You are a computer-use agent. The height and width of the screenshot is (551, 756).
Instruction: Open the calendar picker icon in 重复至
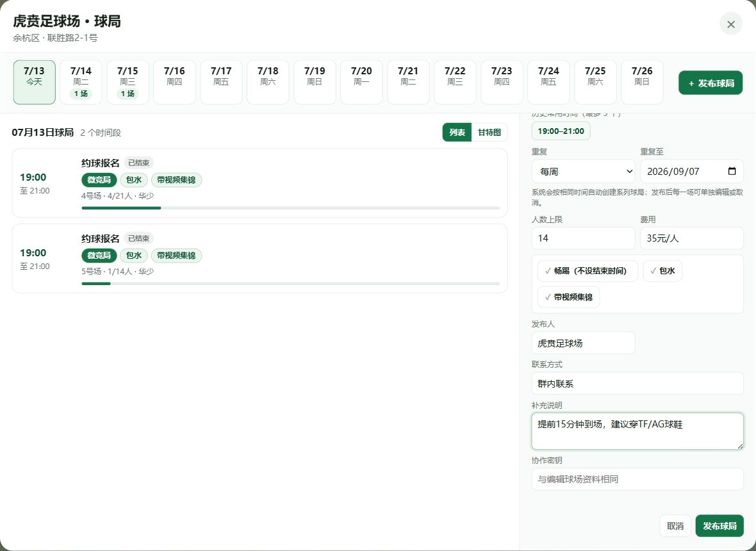(x=732, y=171)
